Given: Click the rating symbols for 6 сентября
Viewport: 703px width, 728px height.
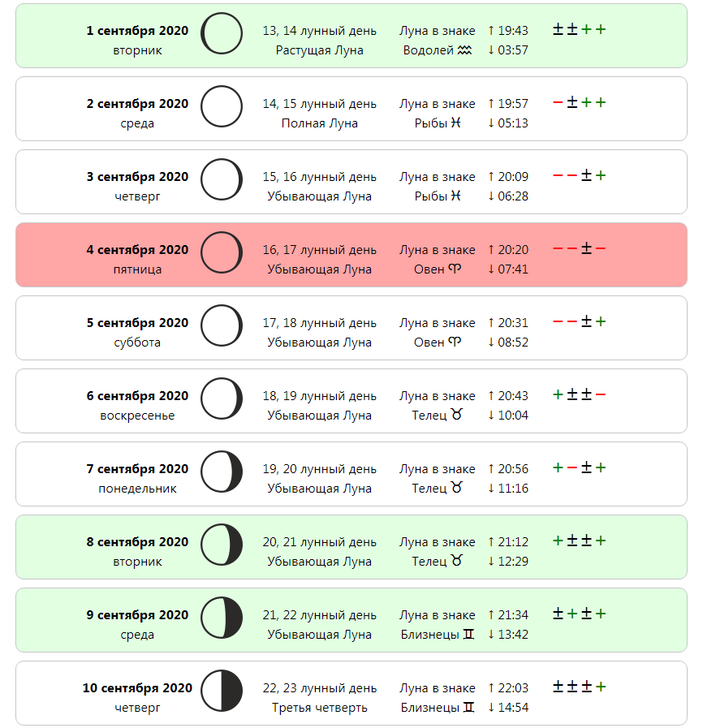Looking at the screenshot, I should coord(580,394).
